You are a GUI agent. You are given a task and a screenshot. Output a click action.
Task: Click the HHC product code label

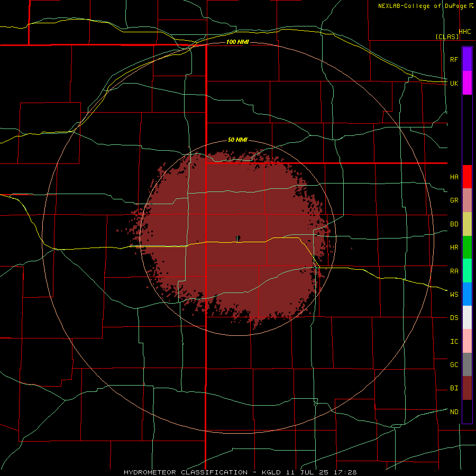click(x=464, y=32)
